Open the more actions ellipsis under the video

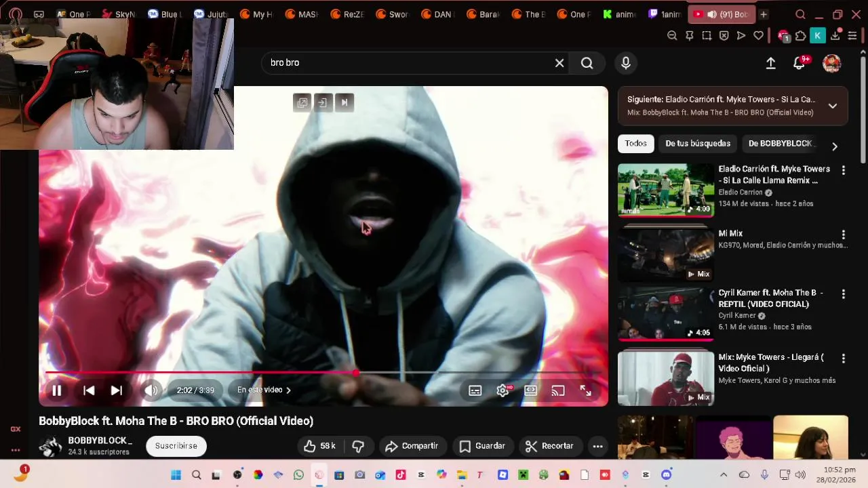coord(597,446)
